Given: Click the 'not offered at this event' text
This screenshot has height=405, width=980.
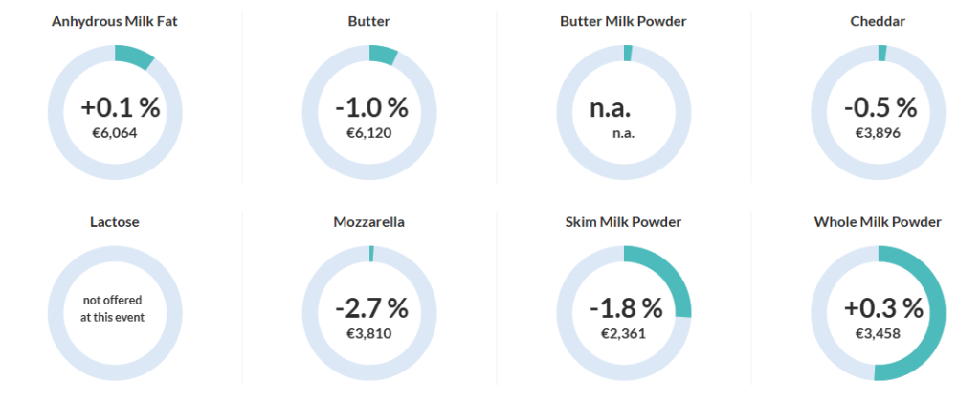Looking at the screenshot, I should pyautogui.click(x=114, y=308).
